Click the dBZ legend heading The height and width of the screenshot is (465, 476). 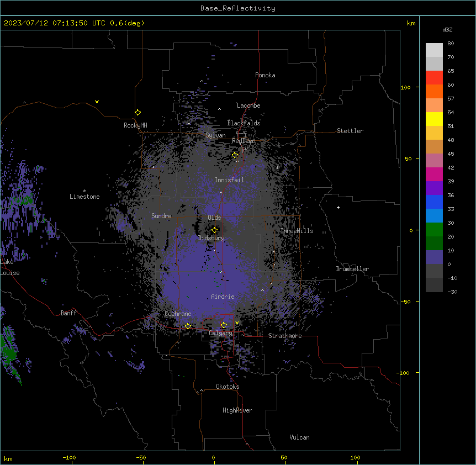coord(447,29)
